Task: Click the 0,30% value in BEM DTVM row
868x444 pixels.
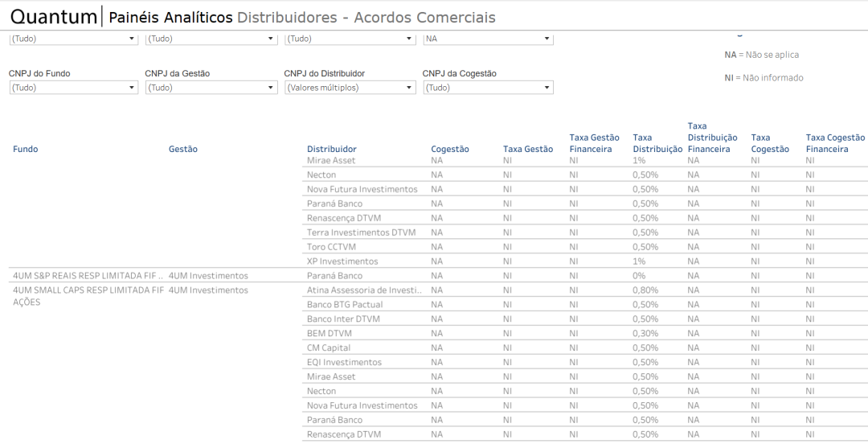Action: [645, 333]
